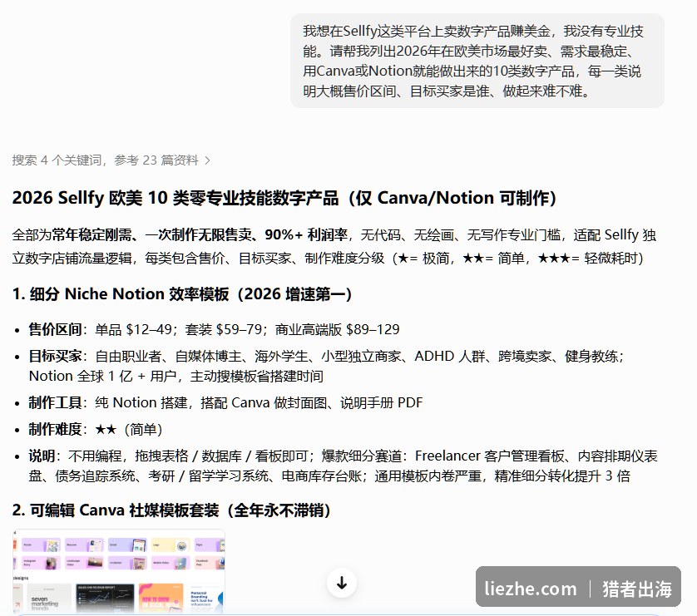Click text 'Freelancer 客户管理看板'
This screenshot has height=616, width=697.
coord(490,456)
